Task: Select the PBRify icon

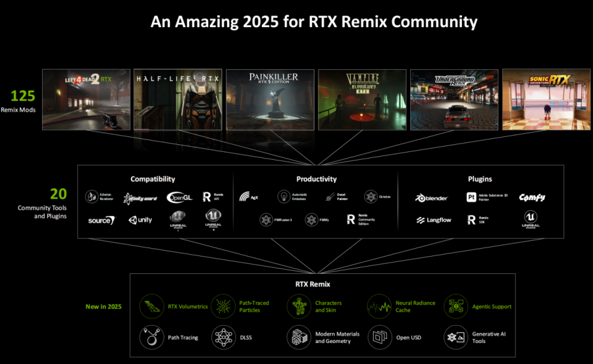Action: point(311,220)
